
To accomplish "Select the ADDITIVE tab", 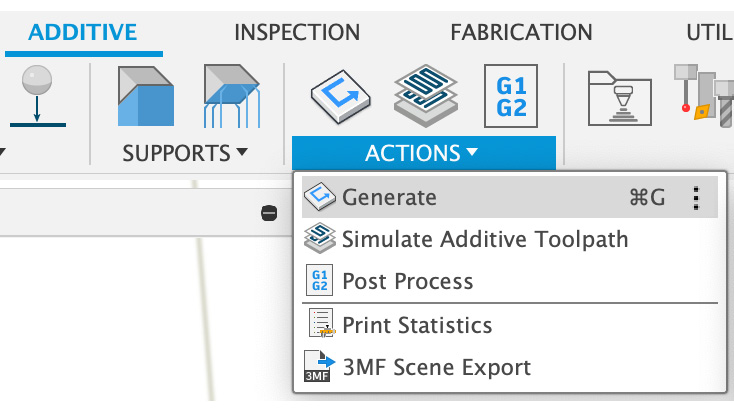I will click(83, 33).
